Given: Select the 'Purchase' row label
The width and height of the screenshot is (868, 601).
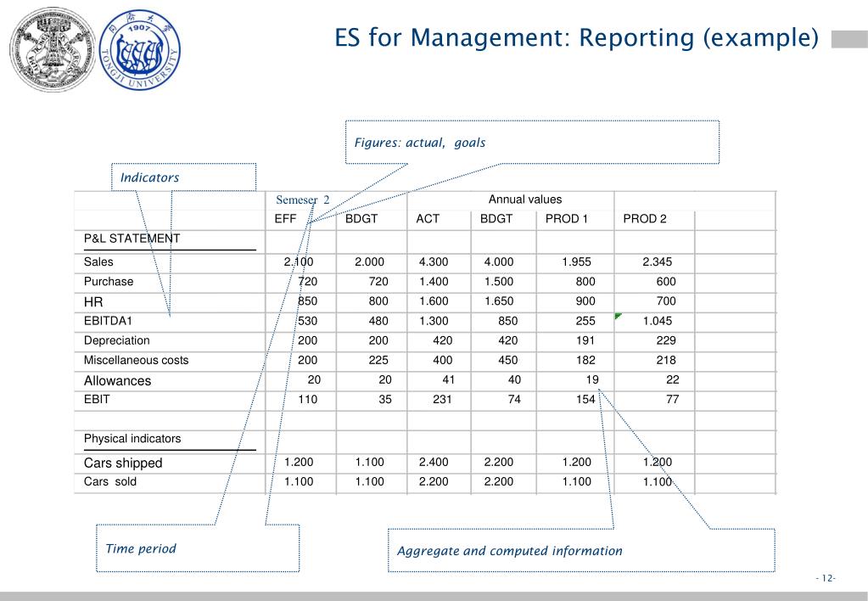Looking at the screenshot, I should coord(109,281).
